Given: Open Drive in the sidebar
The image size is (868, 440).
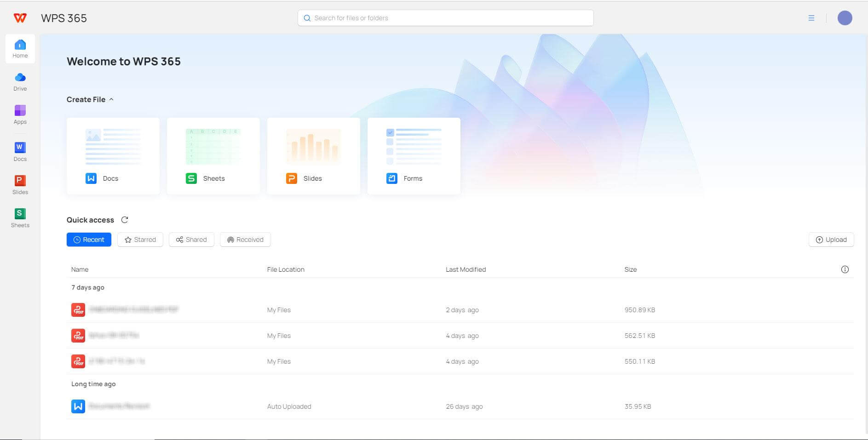Looking at the screenshot, I should [x=20, y=82].
